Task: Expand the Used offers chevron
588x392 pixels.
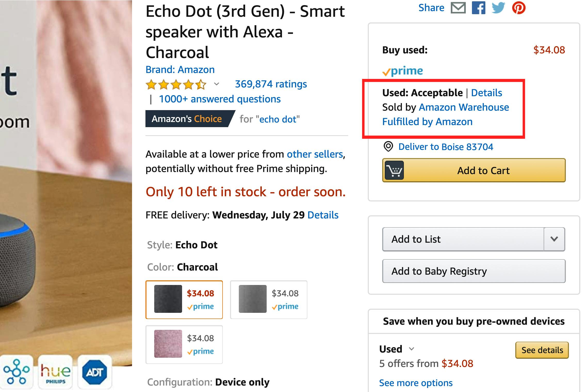Action: [412, 349]
